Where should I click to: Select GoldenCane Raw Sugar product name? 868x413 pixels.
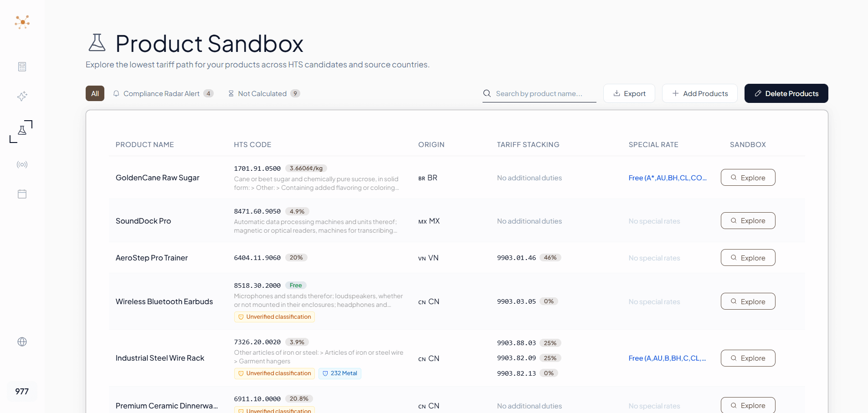point(158,178)
